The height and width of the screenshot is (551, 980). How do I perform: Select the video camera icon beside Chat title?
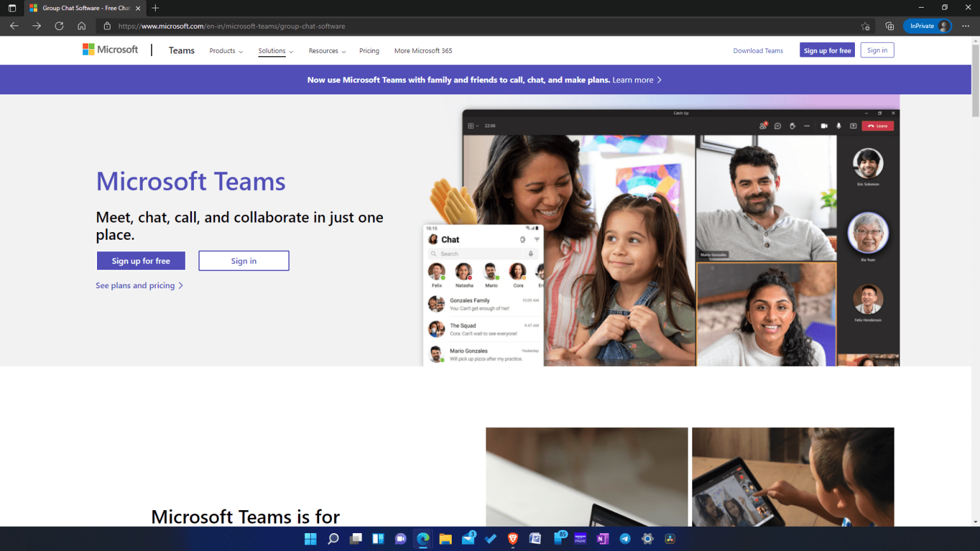[523, 239]
